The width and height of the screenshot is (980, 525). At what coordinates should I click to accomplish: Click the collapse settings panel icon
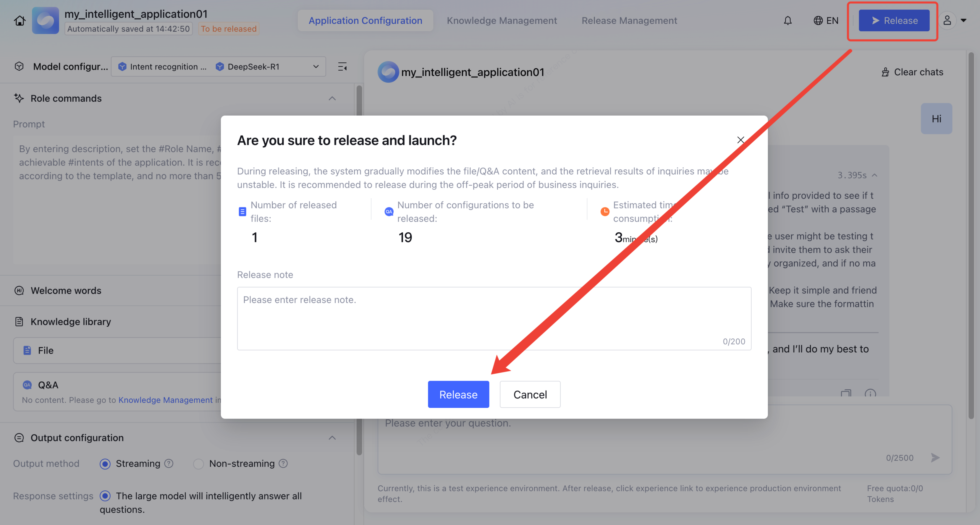pos(342,67)
